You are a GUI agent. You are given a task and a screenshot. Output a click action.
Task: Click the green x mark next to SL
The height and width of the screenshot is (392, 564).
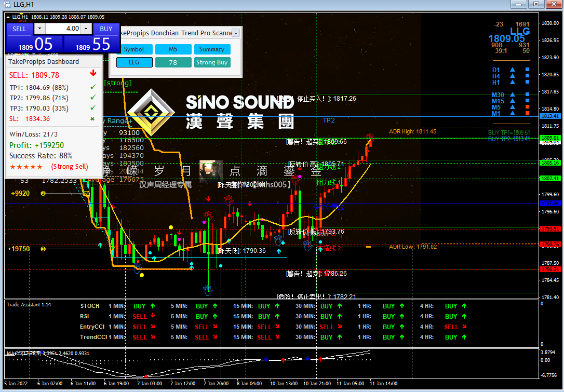click(92, 119)
